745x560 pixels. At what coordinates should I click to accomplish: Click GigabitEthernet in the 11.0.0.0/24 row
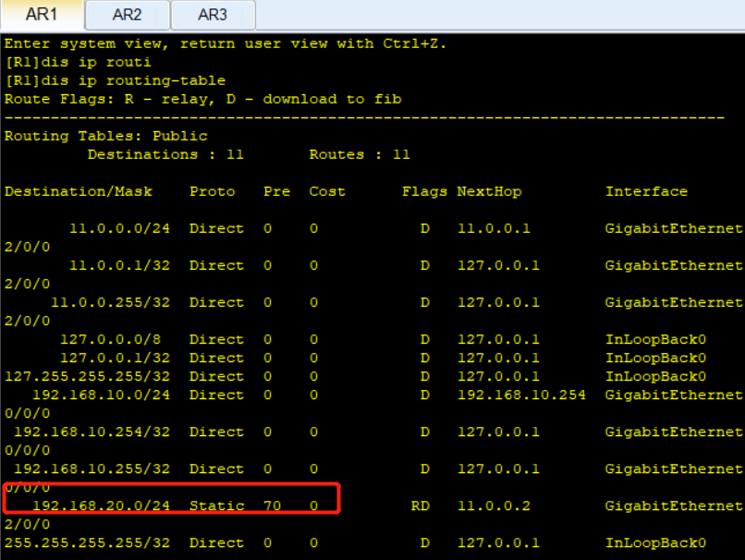[674, 229]
